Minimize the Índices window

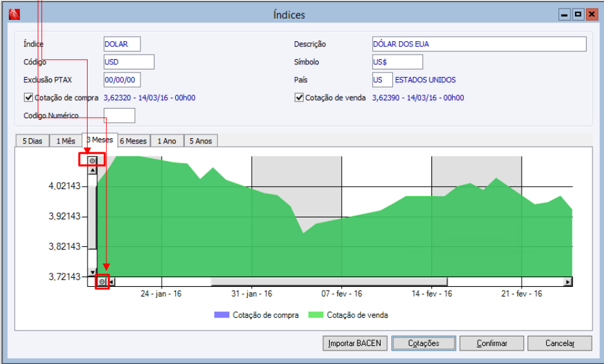click(x=565, y=15)
